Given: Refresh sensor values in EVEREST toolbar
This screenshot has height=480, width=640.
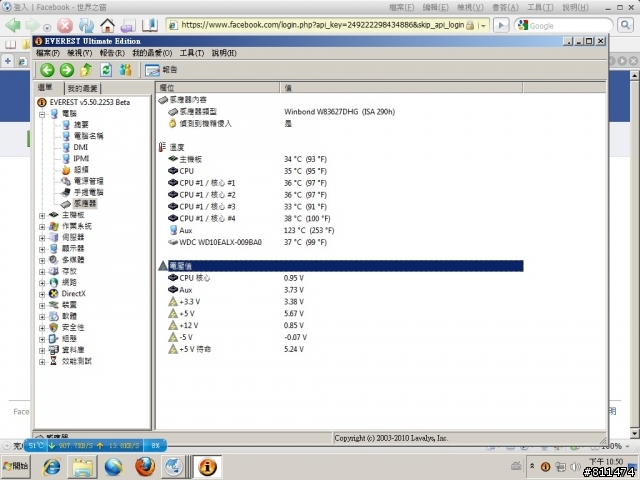Looking at the screenshot, I should [106, 70].
